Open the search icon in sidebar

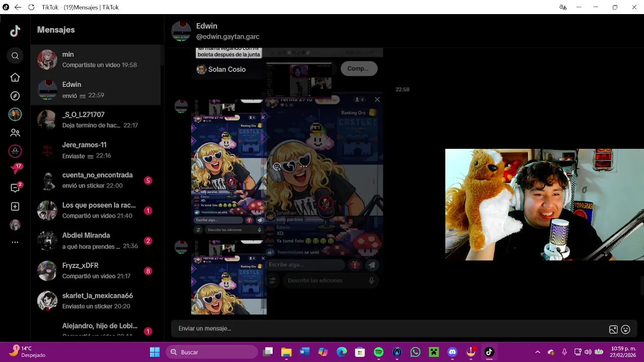pyautogui.click(x=15, y=56)
